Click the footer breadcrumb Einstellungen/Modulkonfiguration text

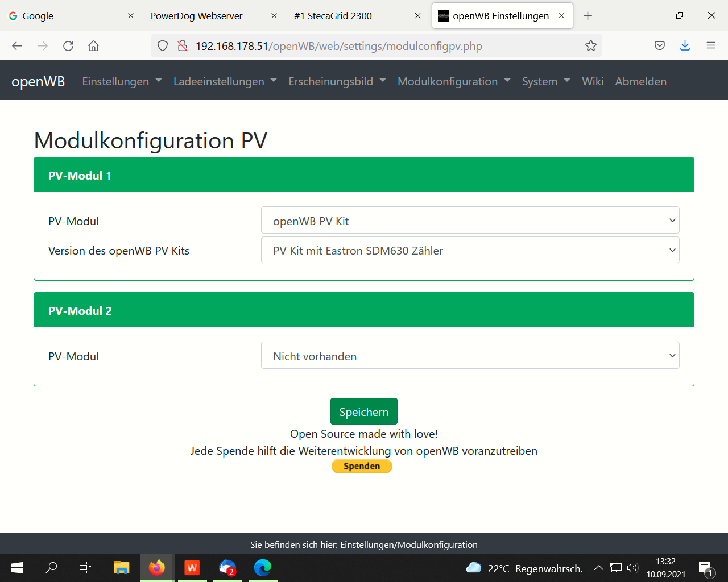pyautogui.click(x=409, y=544)
